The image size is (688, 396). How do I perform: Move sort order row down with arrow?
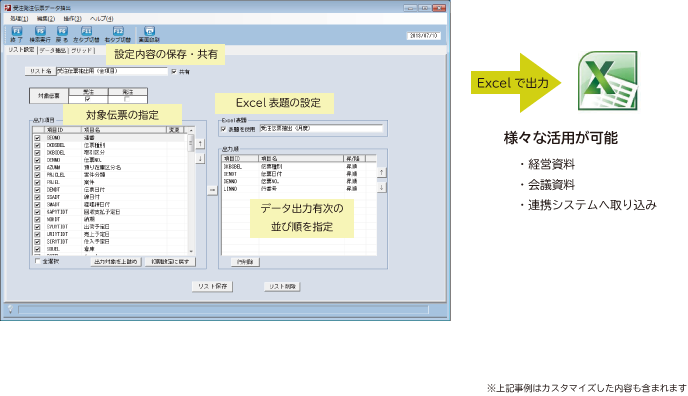(x=382, y=187)
